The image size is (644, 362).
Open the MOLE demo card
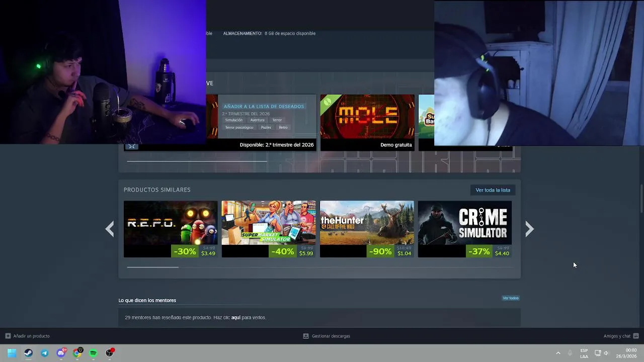[367, 123]
